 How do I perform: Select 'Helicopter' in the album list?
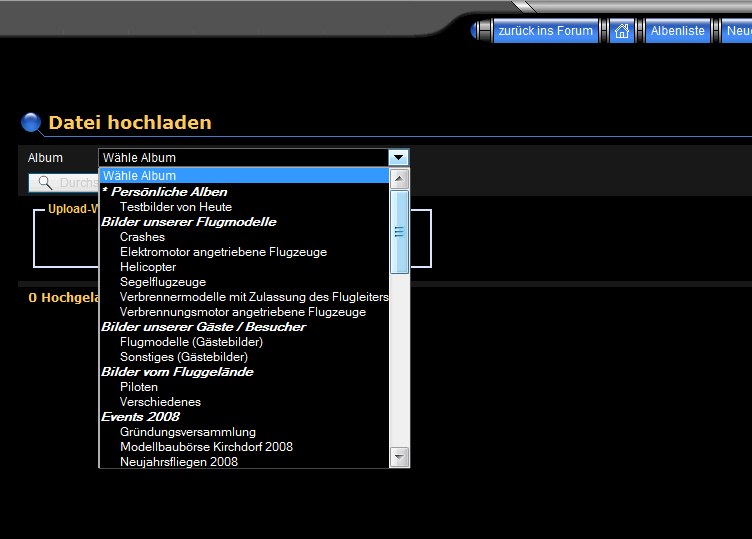point(148,267)
